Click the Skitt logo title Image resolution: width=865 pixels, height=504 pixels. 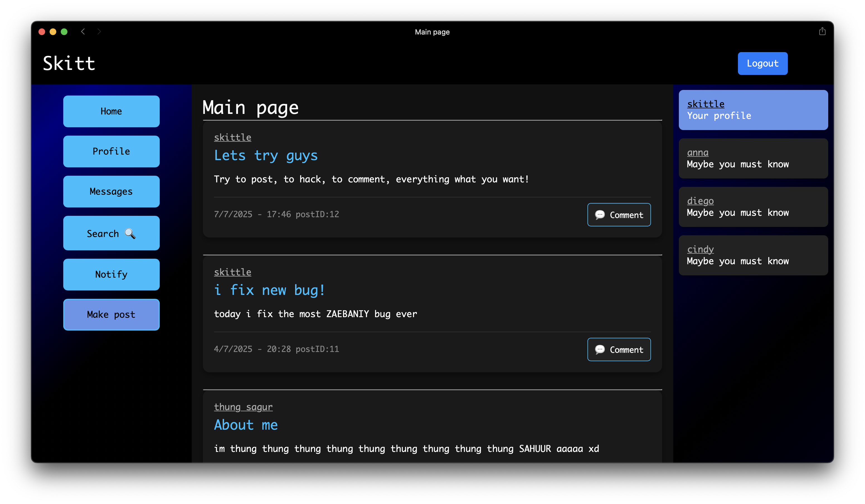point(69,63)
